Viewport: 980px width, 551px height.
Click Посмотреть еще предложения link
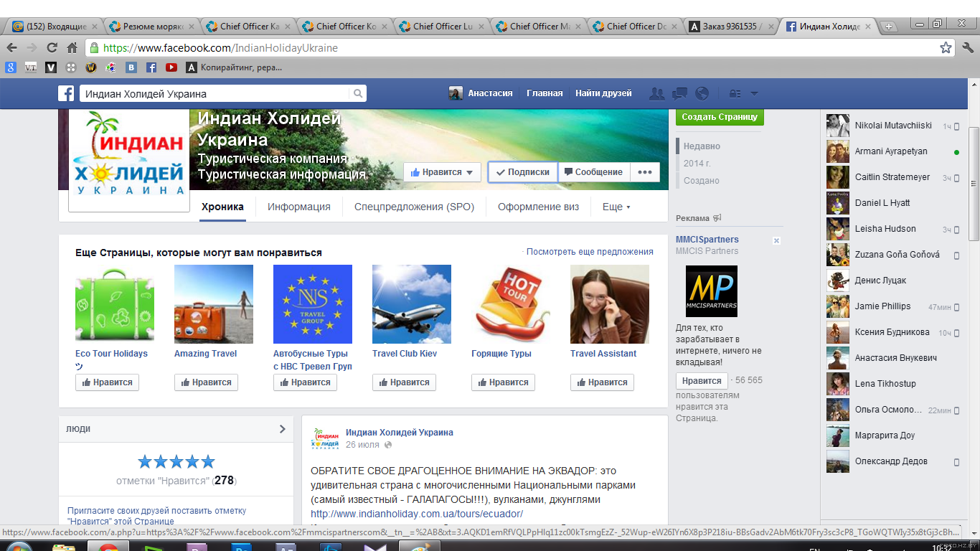pyautogui.click(x=590, y=252)
